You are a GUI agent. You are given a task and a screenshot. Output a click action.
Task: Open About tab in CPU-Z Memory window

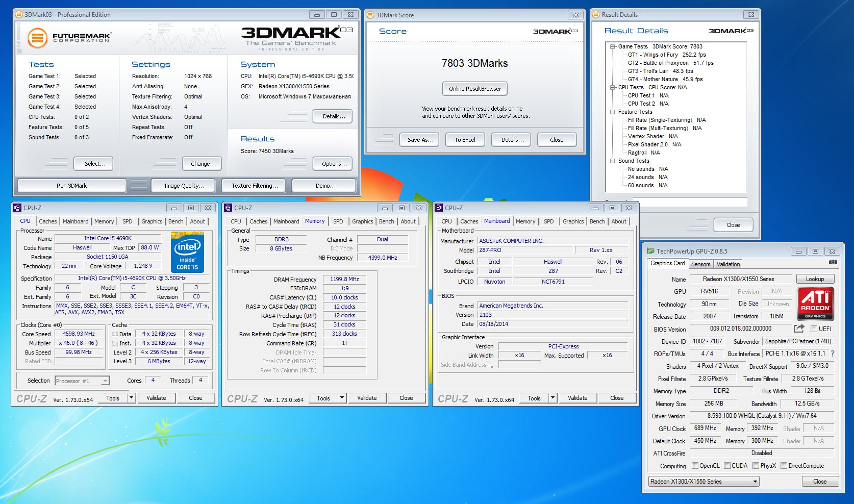(x=408, y=221)
